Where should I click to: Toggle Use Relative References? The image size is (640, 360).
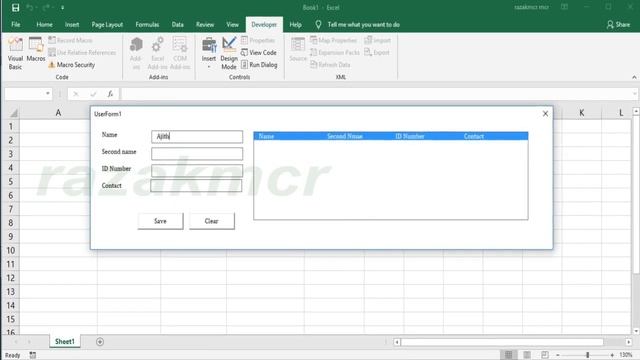[x=82, y=53]
